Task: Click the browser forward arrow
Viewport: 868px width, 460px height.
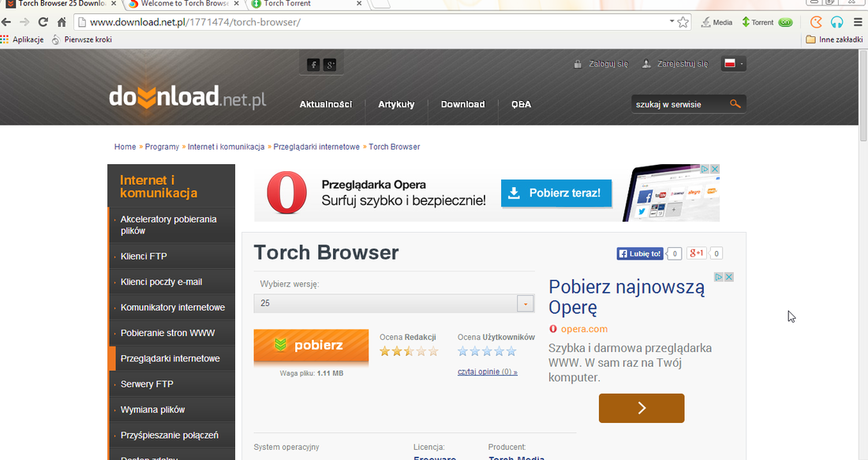Action: point(24,22)
